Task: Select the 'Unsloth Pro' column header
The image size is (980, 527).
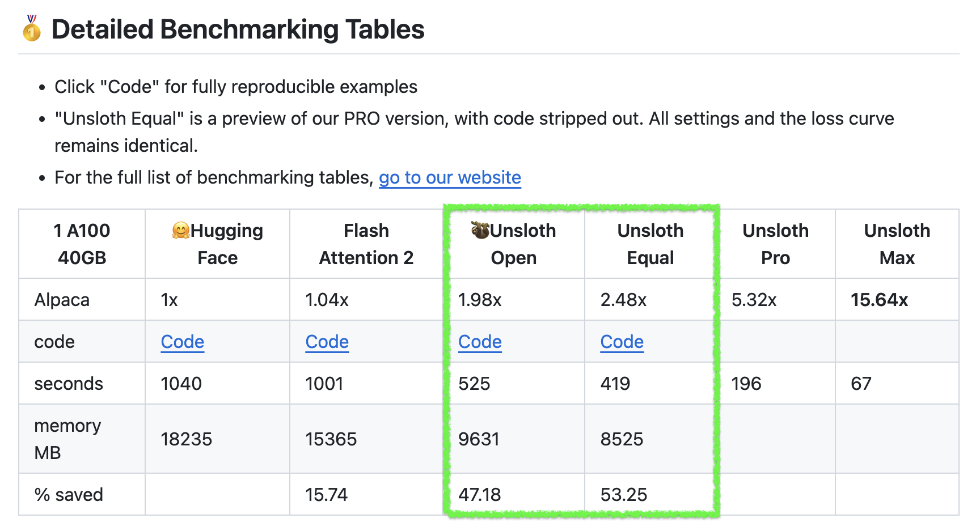Action: point(776,244)
